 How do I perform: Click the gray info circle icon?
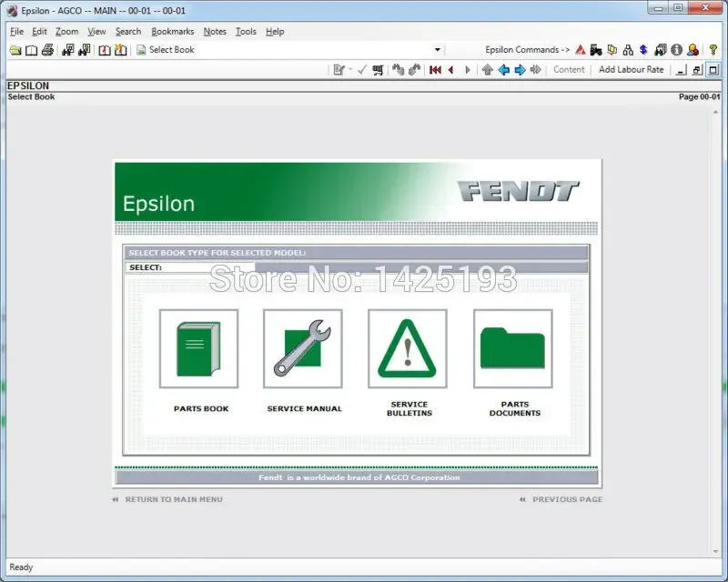click(676, 50)
